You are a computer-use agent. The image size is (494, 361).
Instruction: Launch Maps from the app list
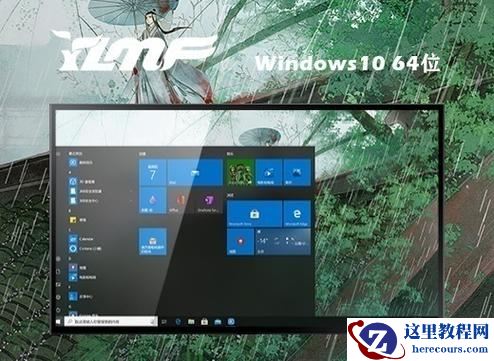78,268
